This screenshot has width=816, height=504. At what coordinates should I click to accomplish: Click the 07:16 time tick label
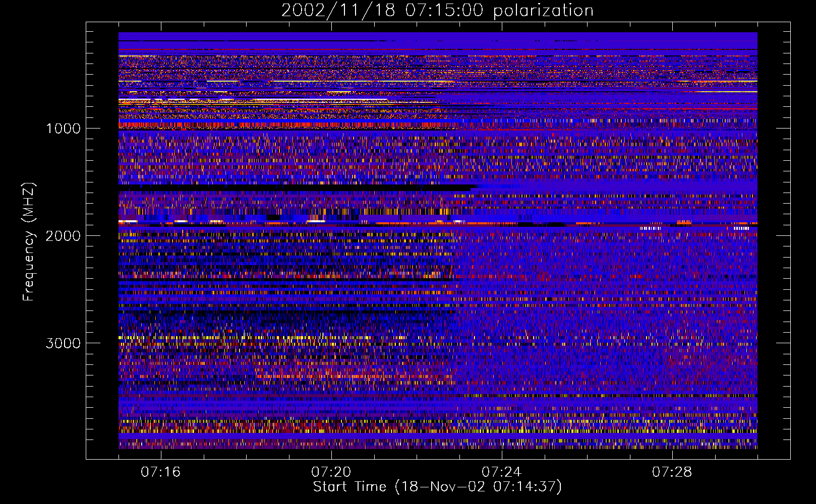click(x=161, y=472)
